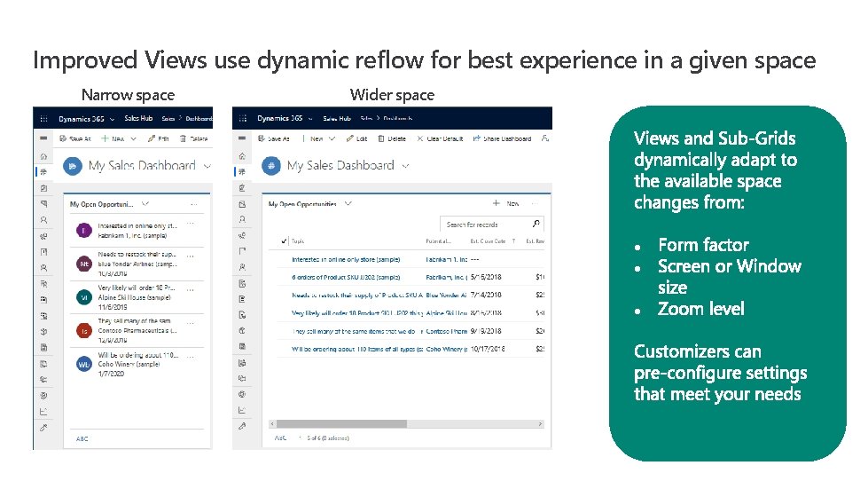868x489 pixels.
Task: Open 'Interested in online only store (sample)' link
Action: coord(346,259)
